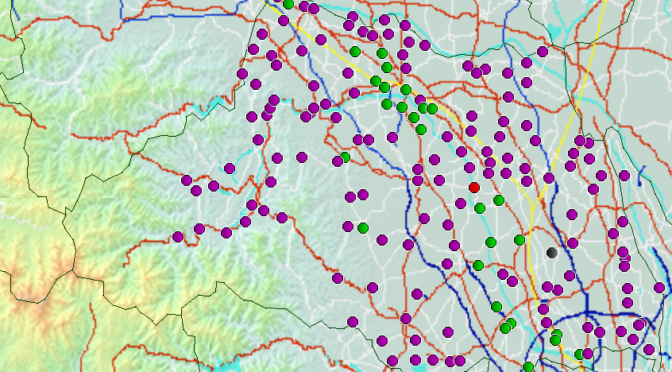Image resolution: width=672 pixels, height=372 pixels.
Task: Click the fork junction of yellow line
Action: tap(532, 207)
